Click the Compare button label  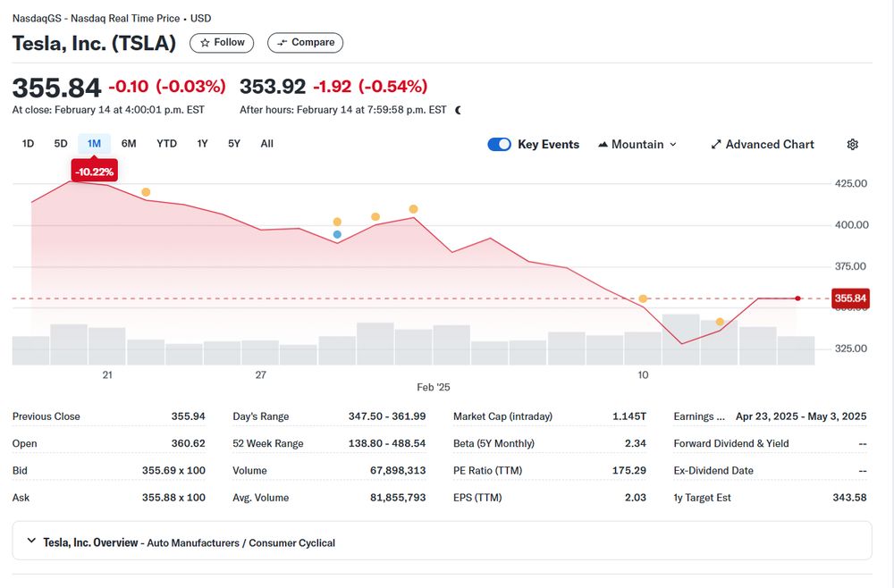(x=313, y=42)
